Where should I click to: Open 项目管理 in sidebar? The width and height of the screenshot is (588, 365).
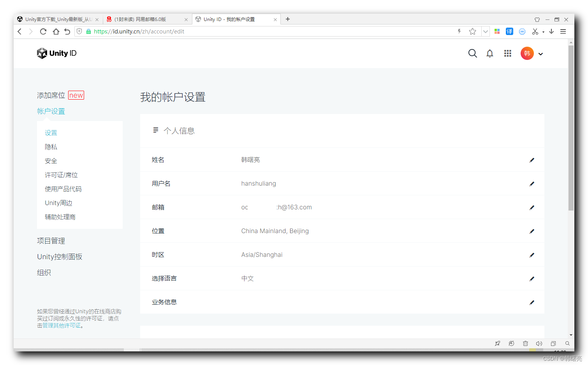(x=51, y=241)
